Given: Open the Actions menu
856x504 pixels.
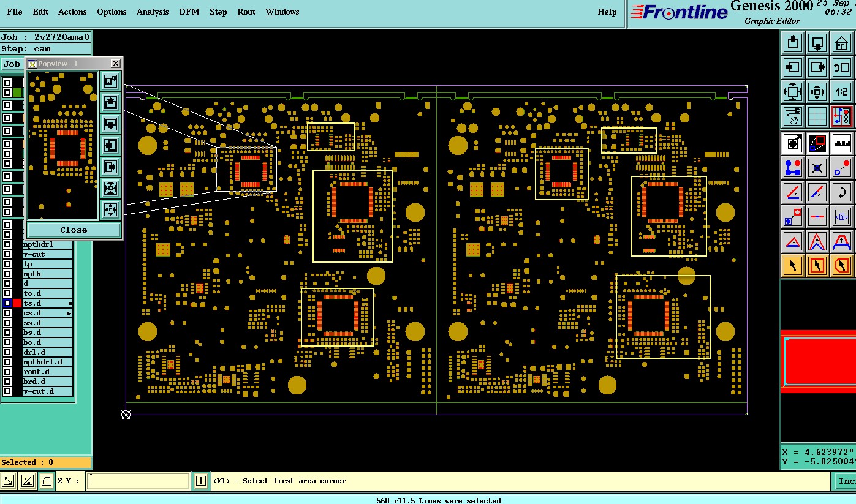Looking at the screenshot, I should [72, 12].
